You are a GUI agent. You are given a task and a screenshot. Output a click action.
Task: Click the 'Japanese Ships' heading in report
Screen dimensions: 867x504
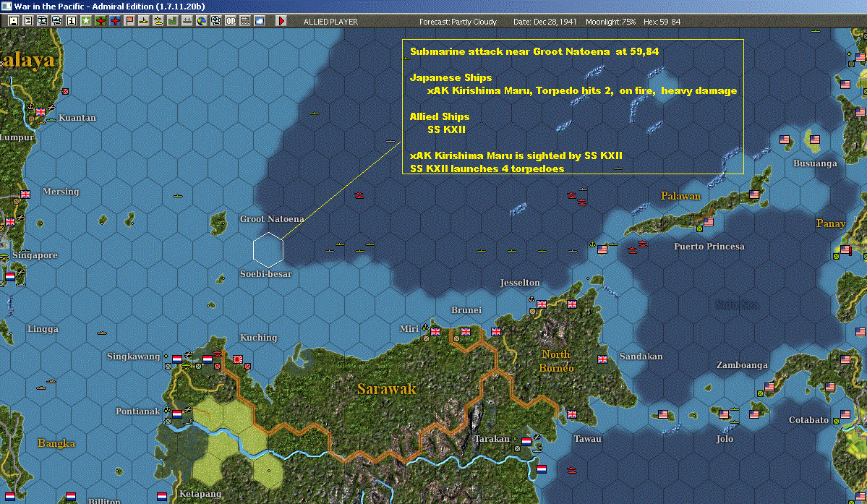pos(450,77)
